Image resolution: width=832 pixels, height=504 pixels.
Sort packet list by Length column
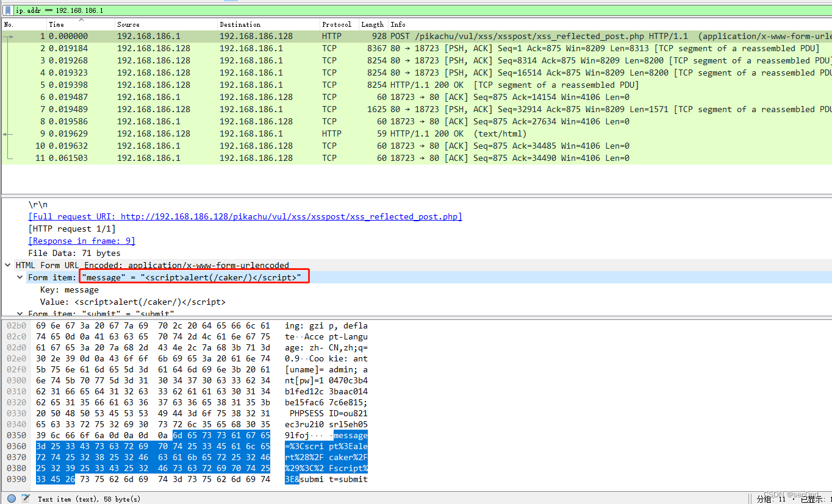click(374, 24)
